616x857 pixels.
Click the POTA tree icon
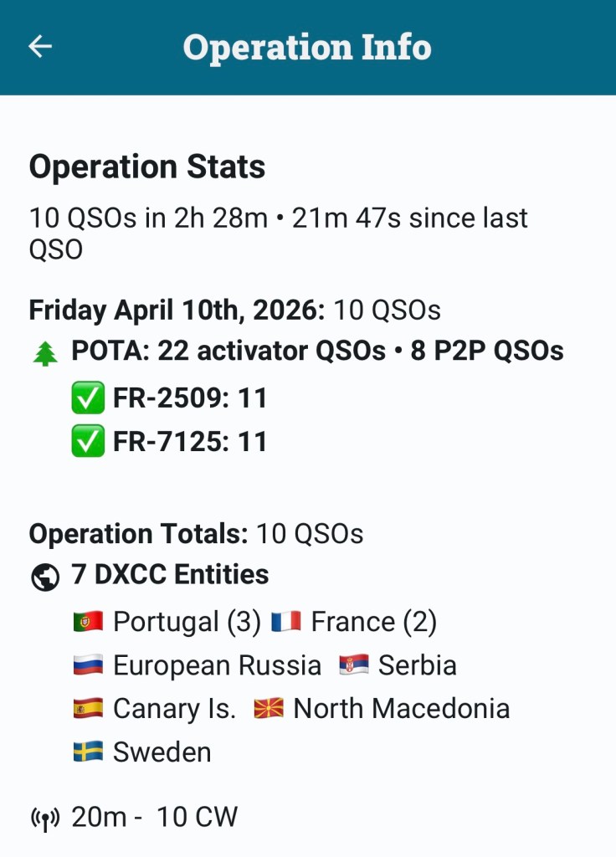(x=44, y=354)
